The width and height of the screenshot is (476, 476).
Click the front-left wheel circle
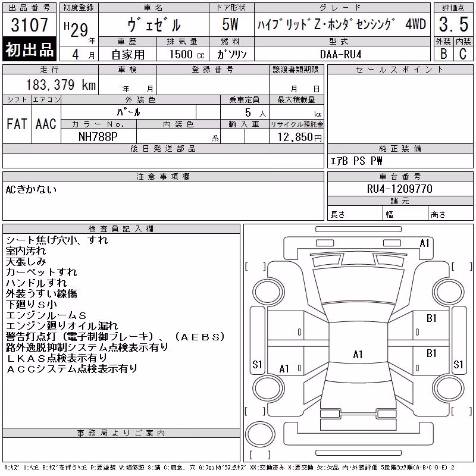tap(268, 292)
